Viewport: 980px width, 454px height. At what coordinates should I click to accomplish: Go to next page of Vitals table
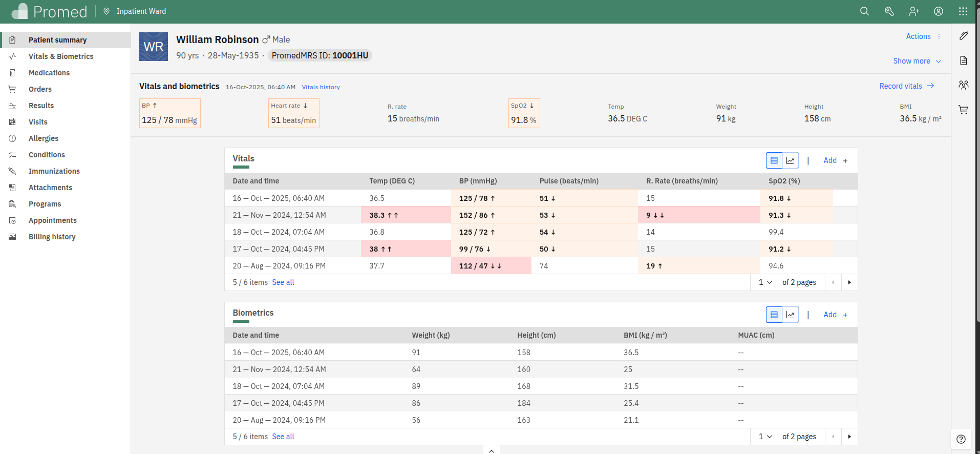pos(849,282)
